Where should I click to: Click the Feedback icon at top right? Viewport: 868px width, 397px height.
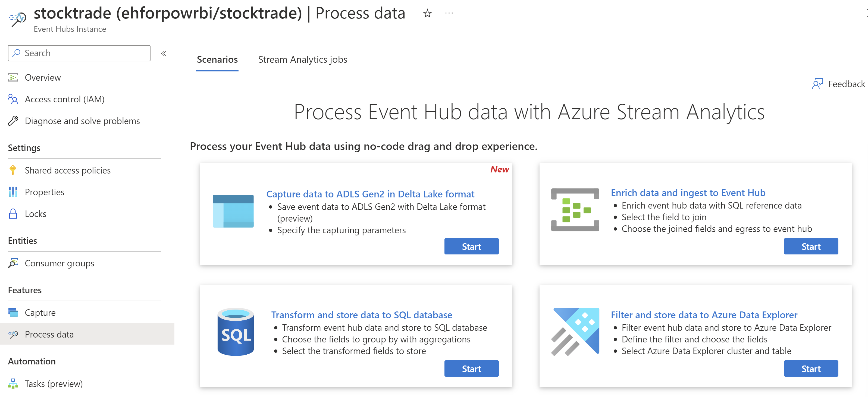[817, 84]
